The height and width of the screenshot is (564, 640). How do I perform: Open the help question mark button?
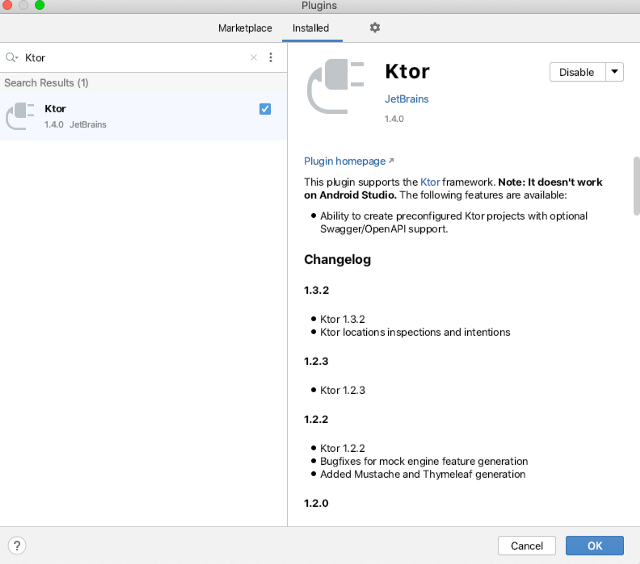coord(17,545)
